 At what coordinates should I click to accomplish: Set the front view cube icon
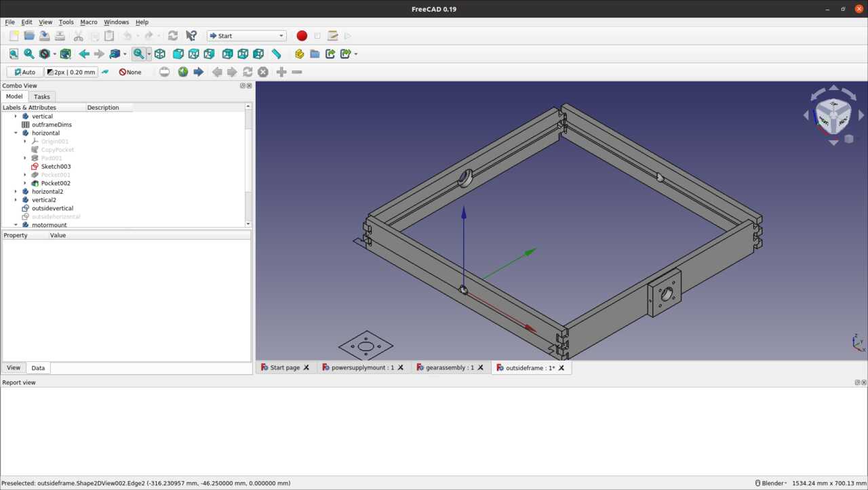coord(178,54)
